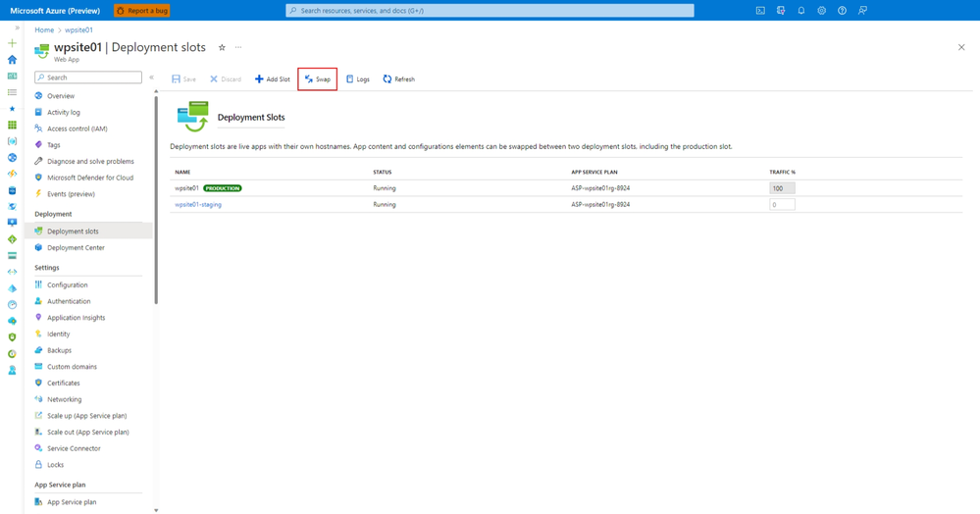Open Overview in resource menu
980x514 pixels.
tap(61, 96)
